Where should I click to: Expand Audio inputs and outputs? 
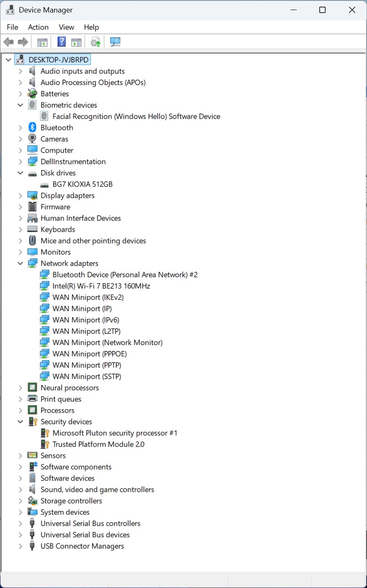pyautogui.click(x=20, y=71)
